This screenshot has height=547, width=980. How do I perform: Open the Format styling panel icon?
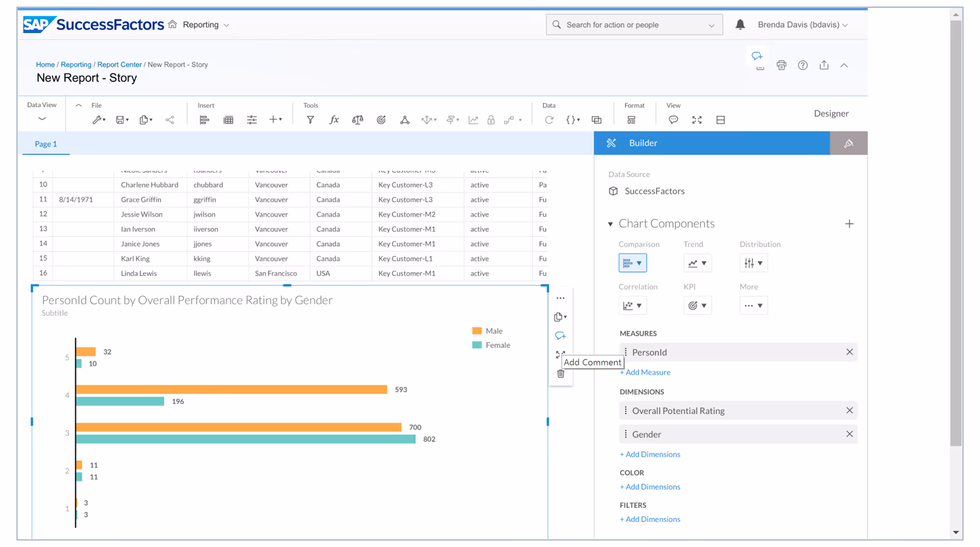point(631,120)
